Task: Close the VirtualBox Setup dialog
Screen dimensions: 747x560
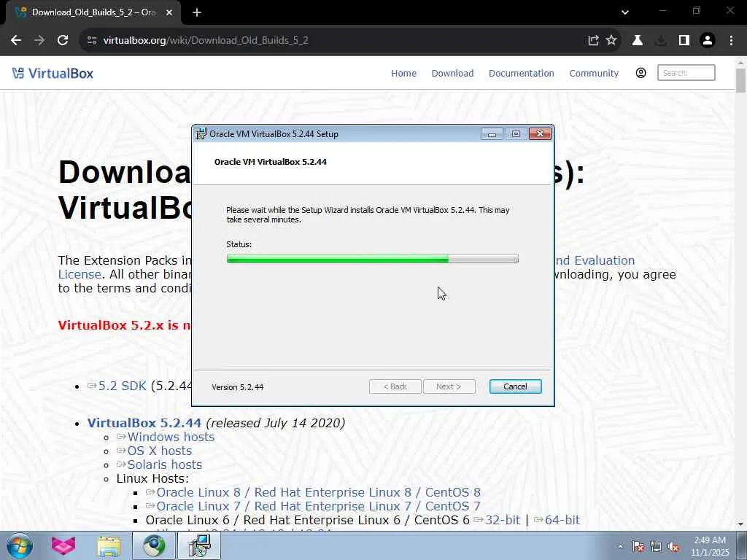Action: pos(540,134)
